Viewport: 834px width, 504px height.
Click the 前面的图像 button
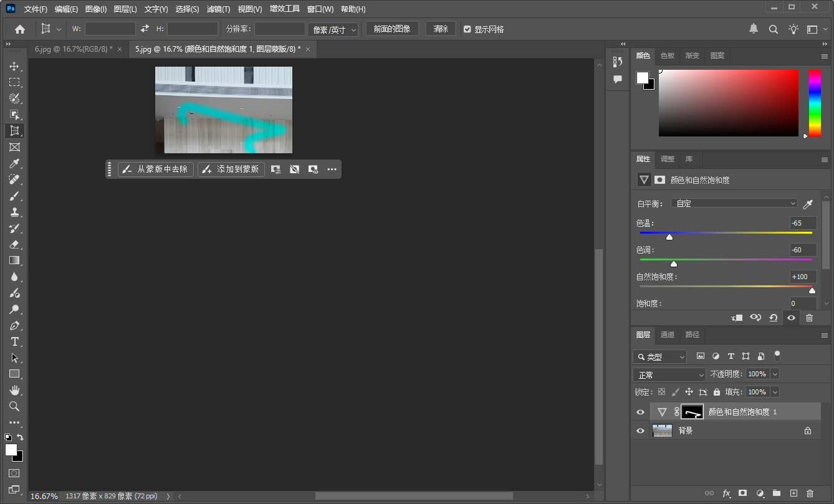click(x=392, y=29)
